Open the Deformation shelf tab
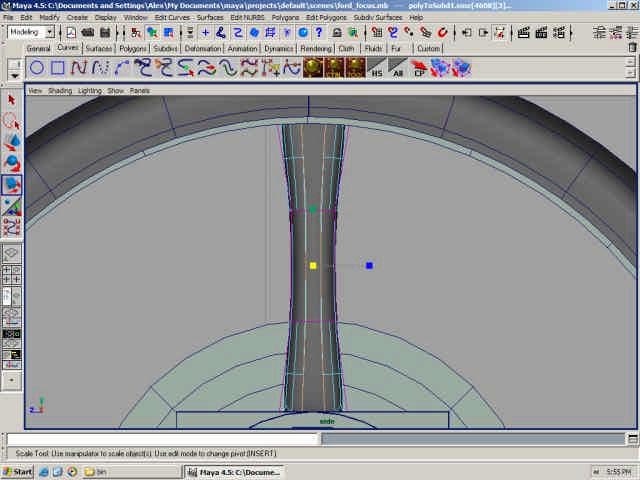This screenshot has width=640, height=480. click(203, 48)
